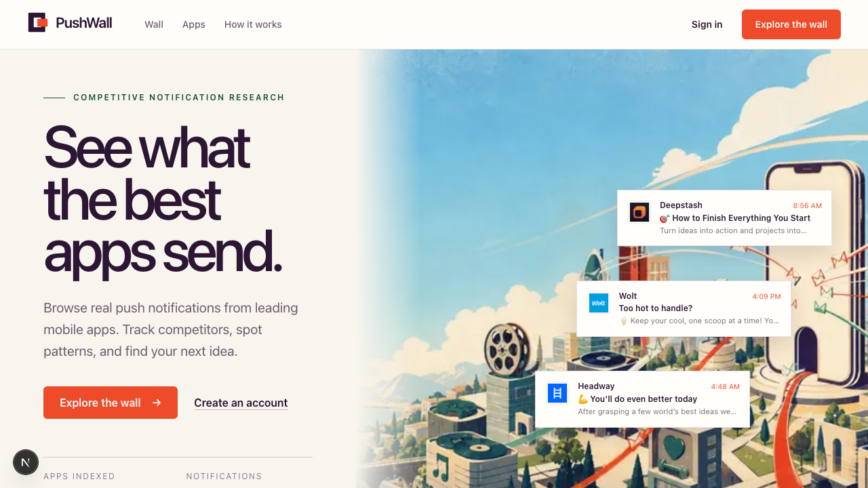The image size is (868, 488).
Task: Select 'Too hot to handle?' notification text
Action: click(x=656, y=308)
